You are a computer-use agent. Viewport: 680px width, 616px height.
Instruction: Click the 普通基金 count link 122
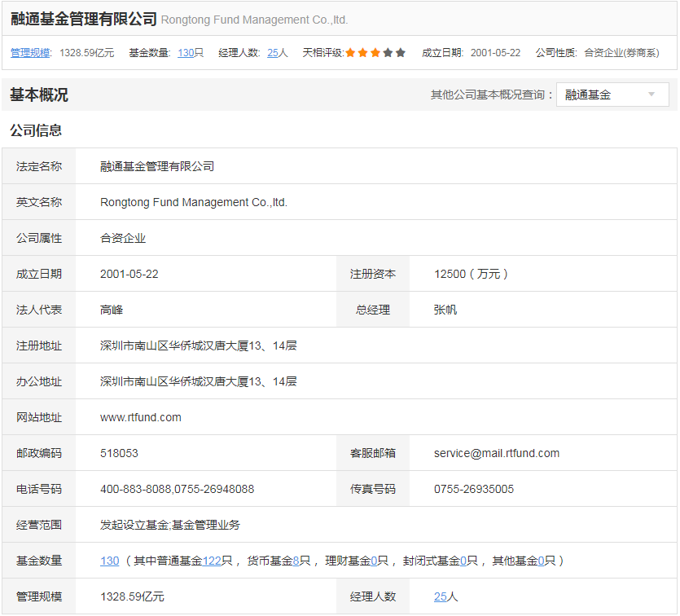[212, 561]
